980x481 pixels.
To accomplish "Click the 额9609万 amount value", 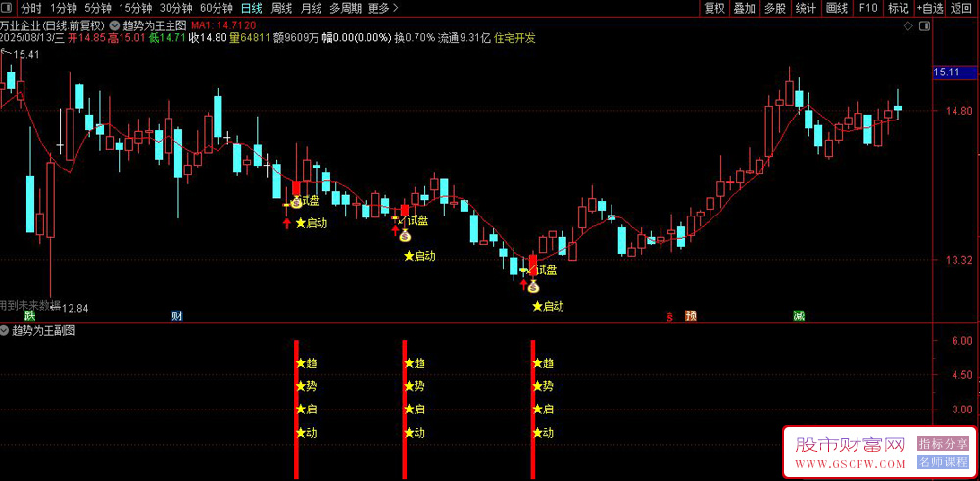I will tap(296, 38).
